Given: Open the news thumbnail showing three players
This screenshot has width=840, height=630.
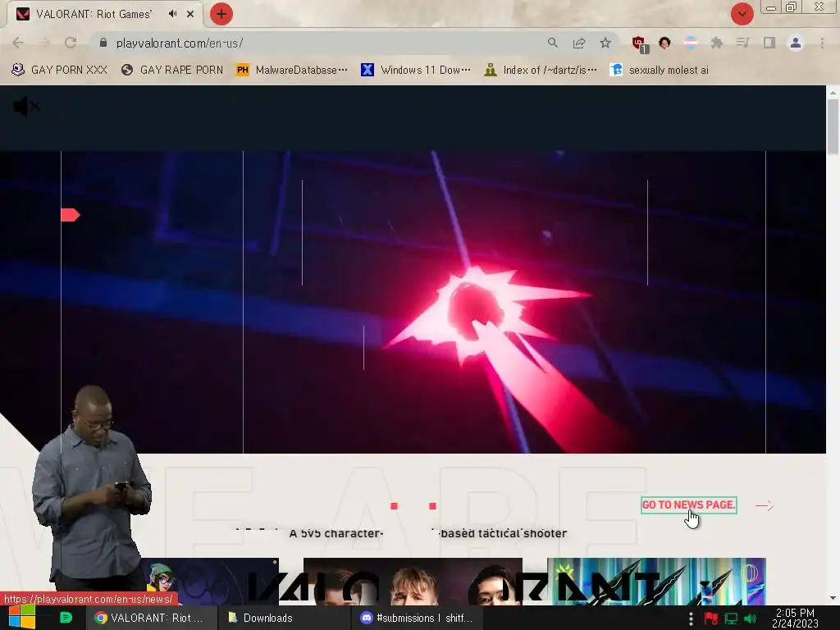Looking at the screenshot, I should [413, 582].
